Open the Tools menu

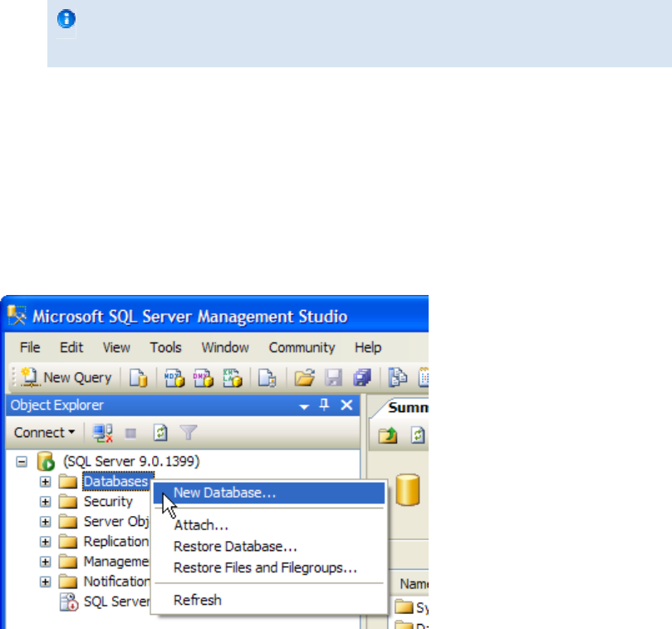point(165,347)
